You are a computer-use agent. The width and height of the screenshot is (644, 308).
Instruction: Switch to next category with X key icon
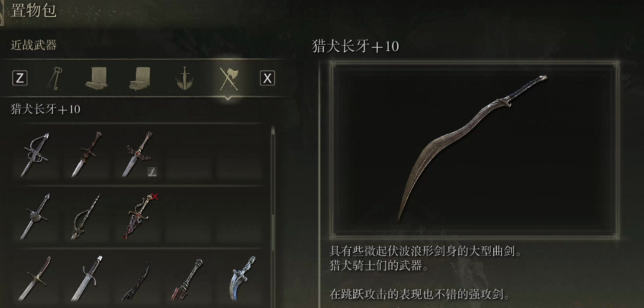click(267, 78)
